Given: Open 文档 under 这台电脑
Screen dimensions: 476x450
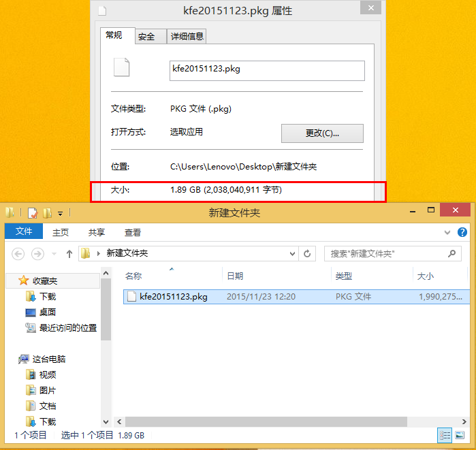Looking at the screenshot, I should (48, 406).
